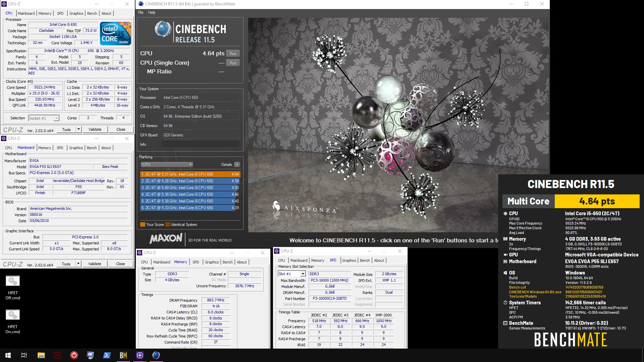644x362 pixels.
Task: Click Validate in Mainboard CPU-Z window
Action: [95, 264]
